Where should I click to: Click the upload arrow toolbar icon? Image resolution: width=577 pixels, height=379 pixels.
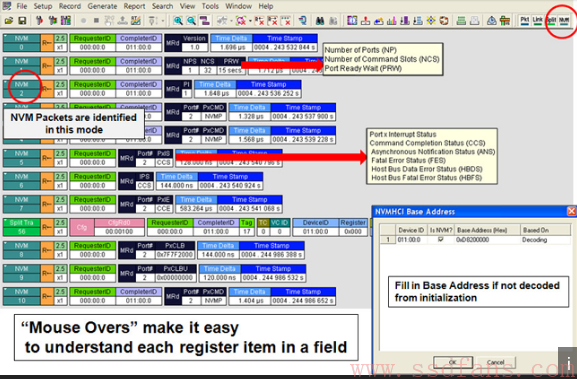pyautogui.click(x=123, y=20)
